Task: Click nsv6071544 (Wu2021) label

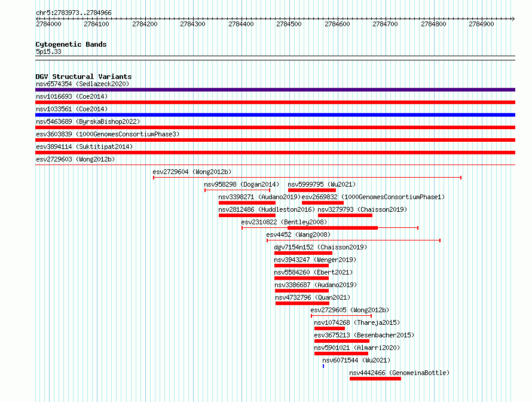Action: coord(356,360)
